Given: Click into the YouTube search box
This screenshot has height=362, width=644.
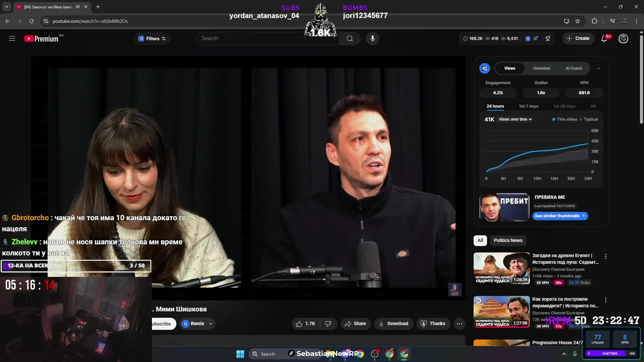Looking at the screenshot, I should coord(268,38).
